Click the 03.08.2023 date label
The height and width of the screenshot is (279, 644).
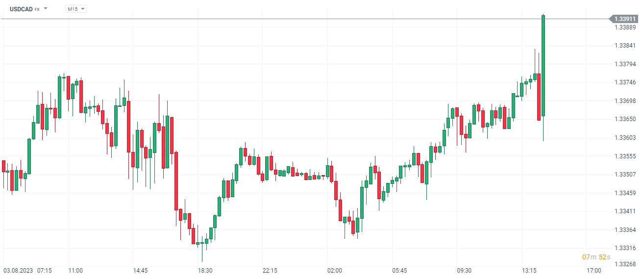point(18,271)
